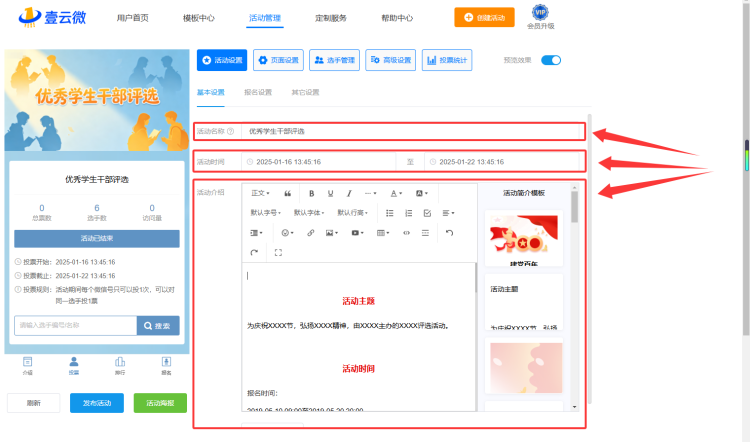Image resolution: width=750 pixels, height=442 pixels.
Task: Toggle fullscreen mode of the editor
Action: pyautogui.click(x=278, y=253)
